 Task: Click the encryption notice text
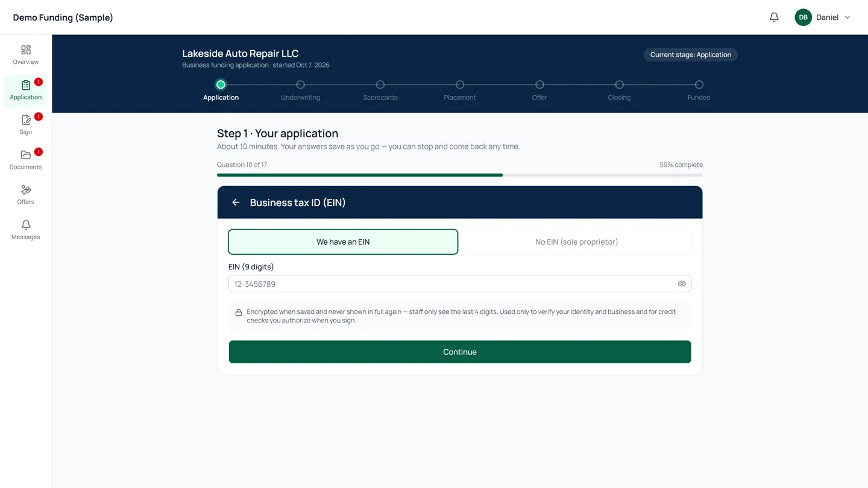[461, 316]
